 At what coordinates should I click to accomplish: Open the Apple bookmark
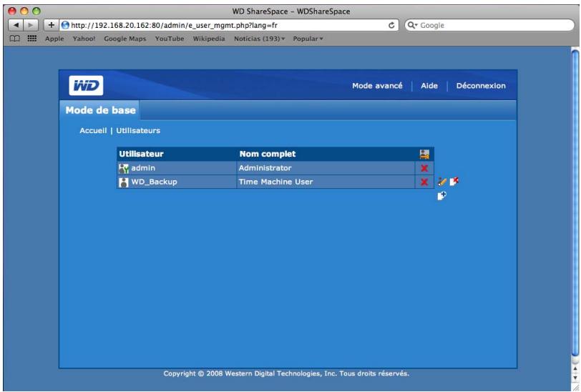click(54, 39)
